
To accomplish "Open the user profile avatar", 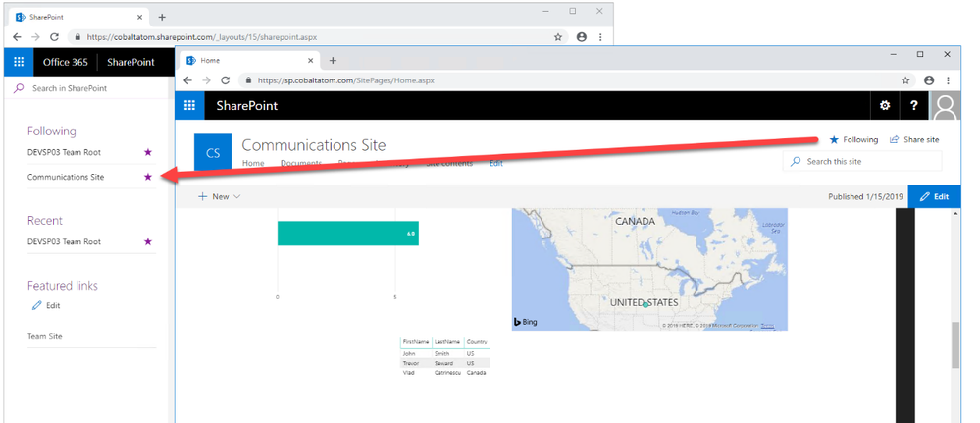I will [x=945, y=106].
